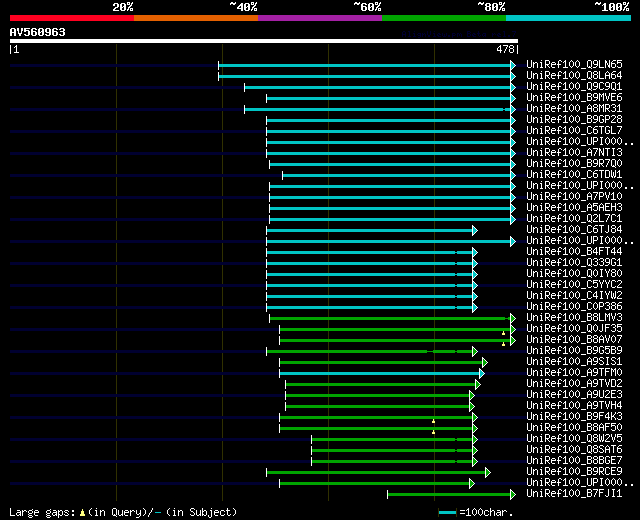Open hit UniRef100_C6TDW1
This screenshot has height=520, width=640.
pyautogui.click(x=574, y=175)
